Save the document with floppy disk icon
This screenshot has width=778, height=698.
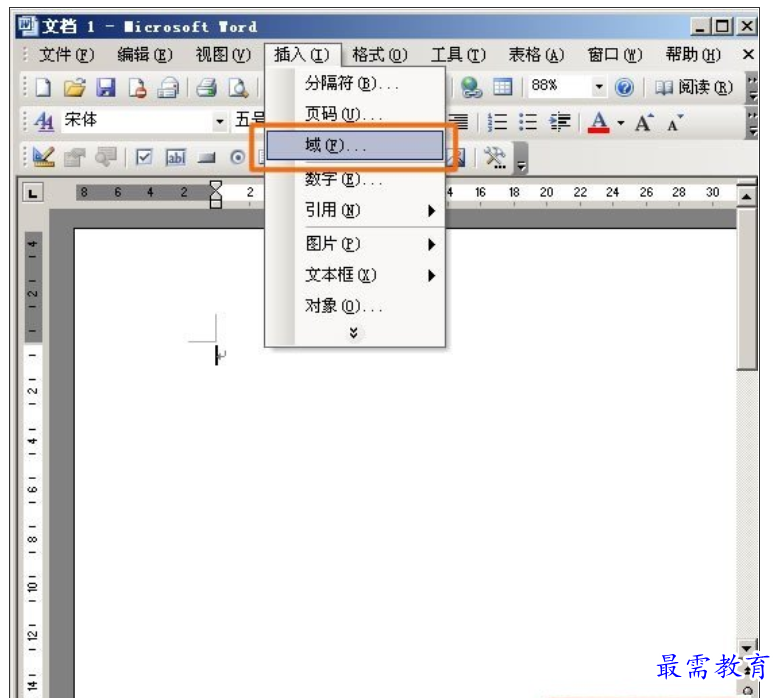point(106,88)
